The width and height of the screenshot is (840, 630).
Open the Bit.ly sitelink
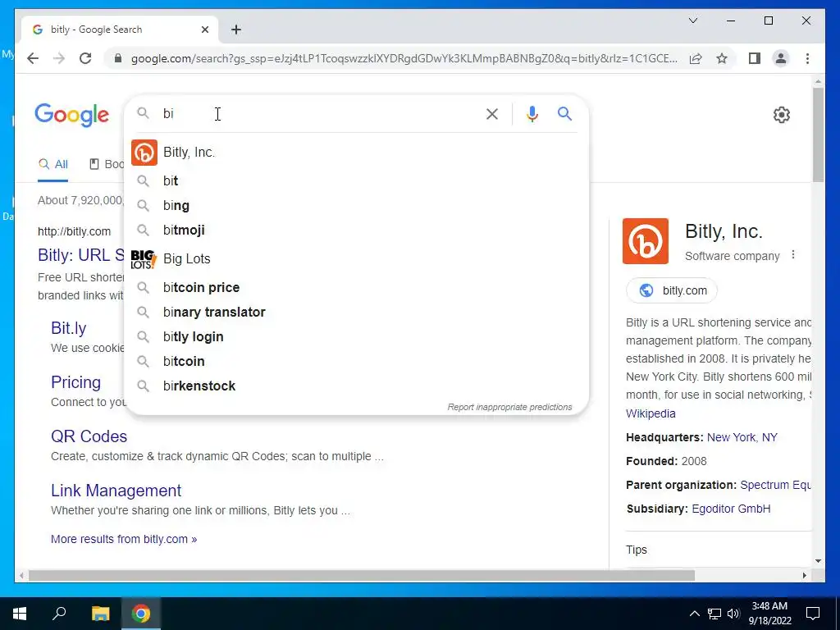[69, 328]
